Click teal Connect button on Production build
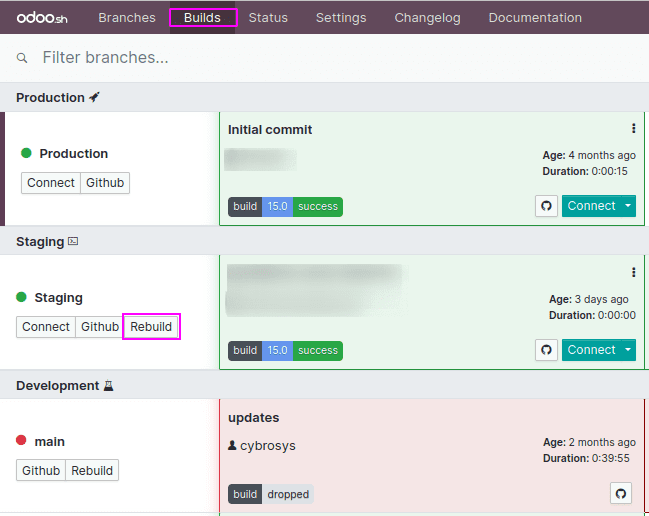Viewport: 649px width, 516px height. point(591,206)
